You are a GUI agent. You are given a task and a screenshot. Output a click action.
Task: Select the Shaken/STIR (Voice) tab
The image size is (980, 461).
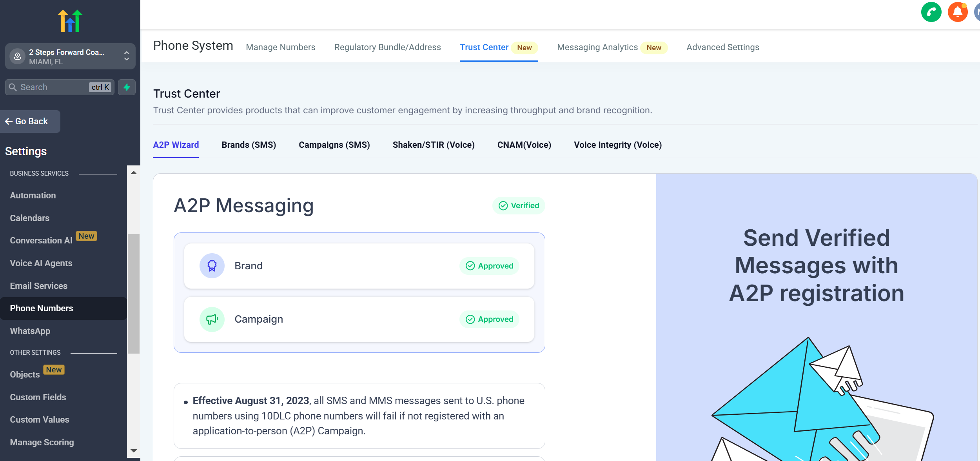tap(433, 145)
